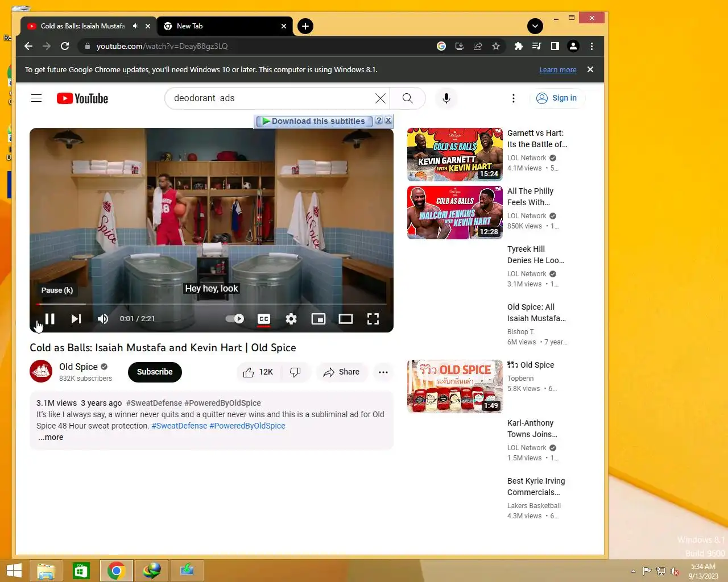Open the Windows Store taskbar icon
Screen dimensions: 728x582
pos(81,571)
